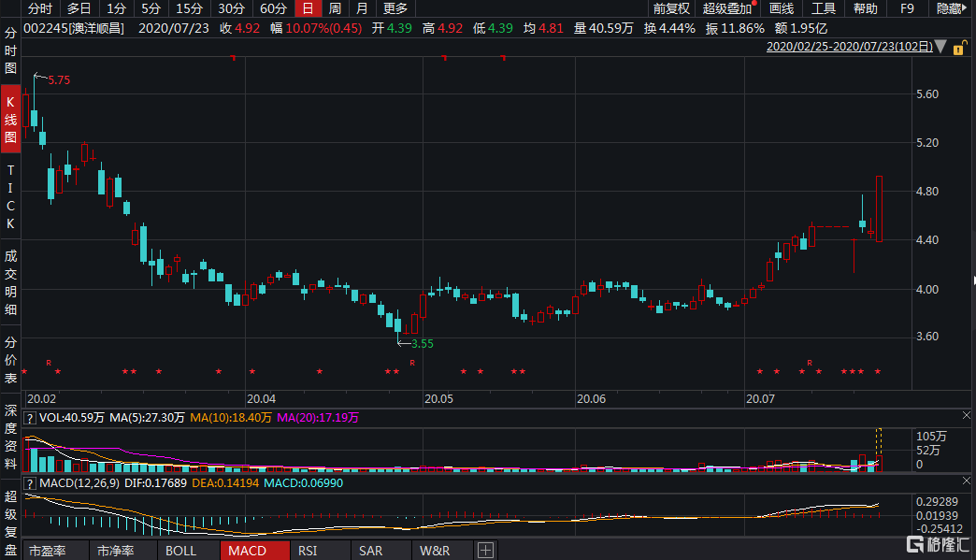Select the 60分 chart period
The image size is (976, 560).
(273, 8)
